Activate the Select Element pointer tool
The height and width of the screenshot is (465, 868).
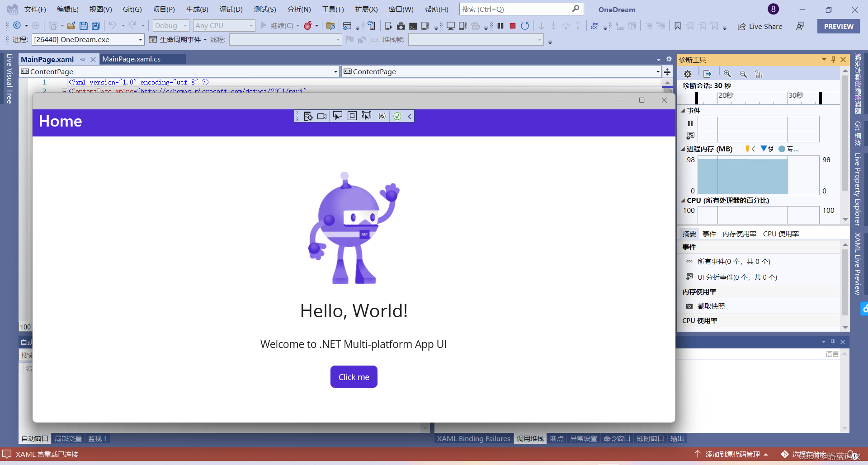[x=338, y=116]
